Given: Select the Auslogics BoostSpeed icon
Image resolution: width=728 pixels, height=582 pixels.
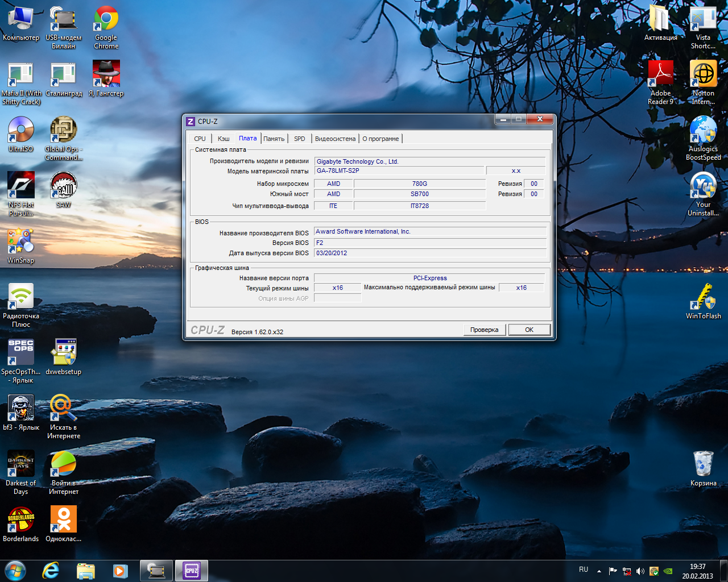Looking at the screenshot, I should coord(703,130).
